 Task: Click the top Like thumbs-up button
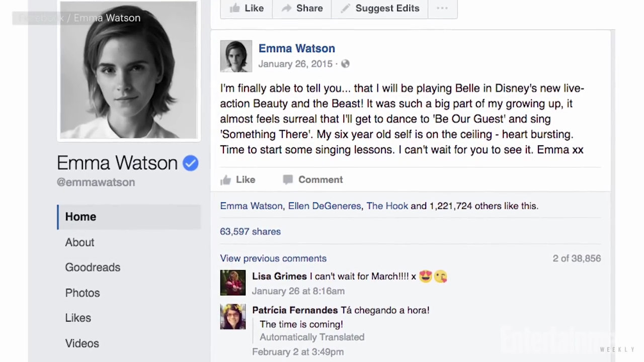coord(247,8)
